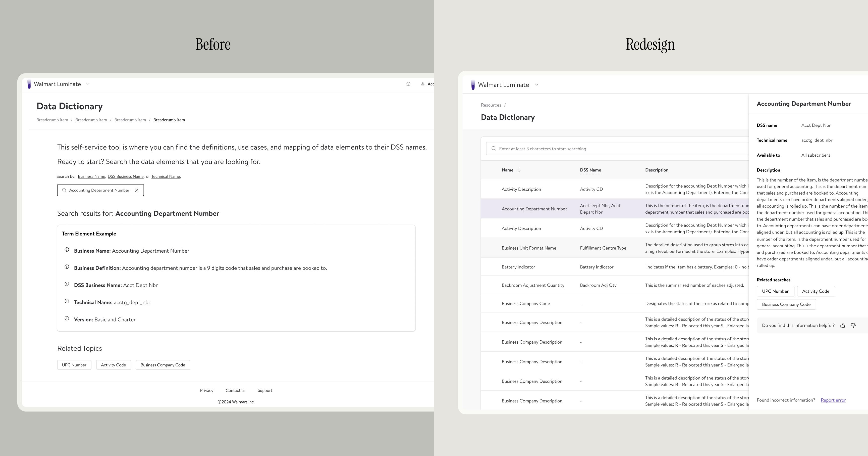Click the info icon beside DSS Business Name
The width and height of the screenshot is (868, 456).
pyautogui.click(x=67, y=284)
